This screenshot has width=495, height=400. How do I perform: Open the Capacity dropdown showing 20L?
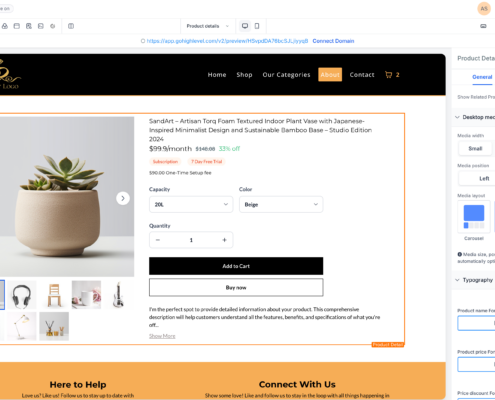click(x=191, y=204)
